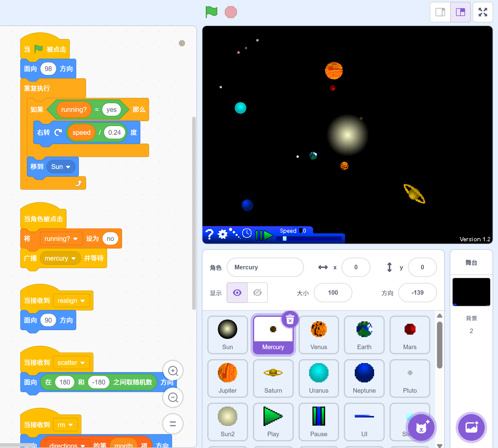Open the mercury broadcast message dropdown

click(73, 258)
